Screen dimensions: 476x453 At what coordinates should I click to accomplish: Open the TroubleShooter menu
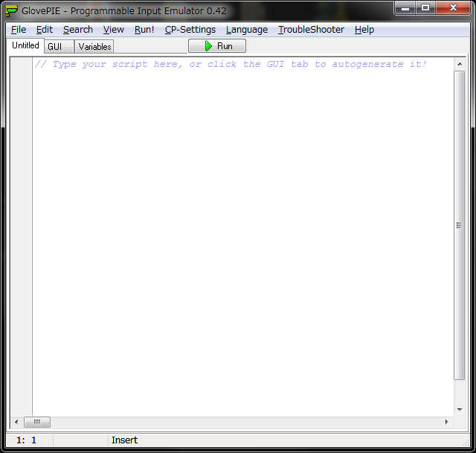[x=311, y=30]
